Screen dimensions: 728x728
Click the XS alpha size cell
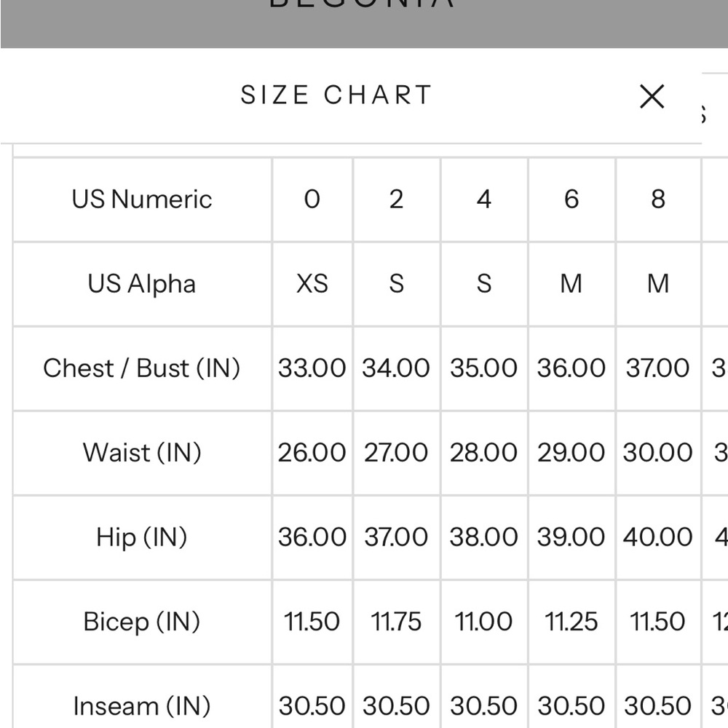click(312, 284)
